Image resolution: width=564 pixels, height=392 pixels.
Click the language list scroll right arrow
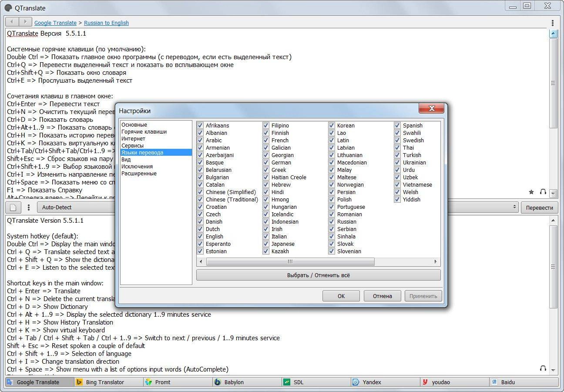tap(435, 261)
